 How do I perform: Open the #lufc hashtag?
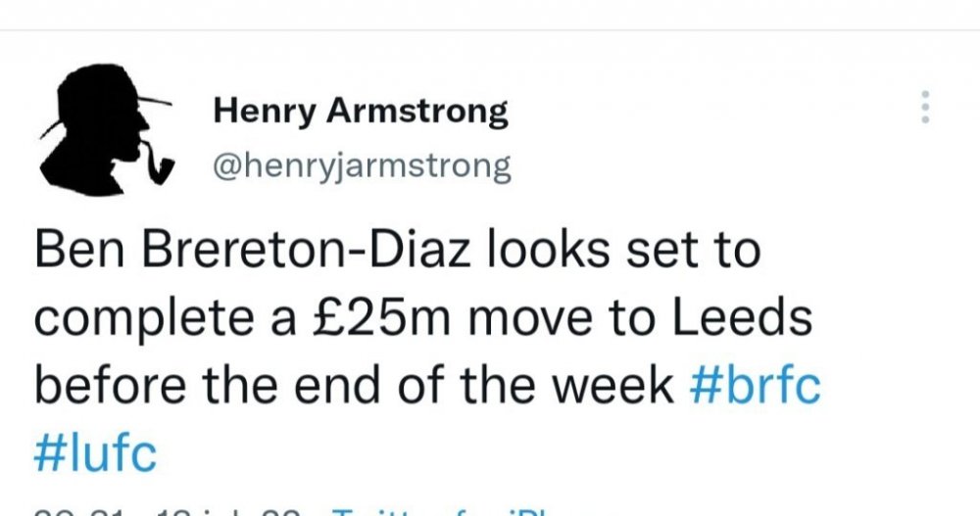(x=95, y=452)
